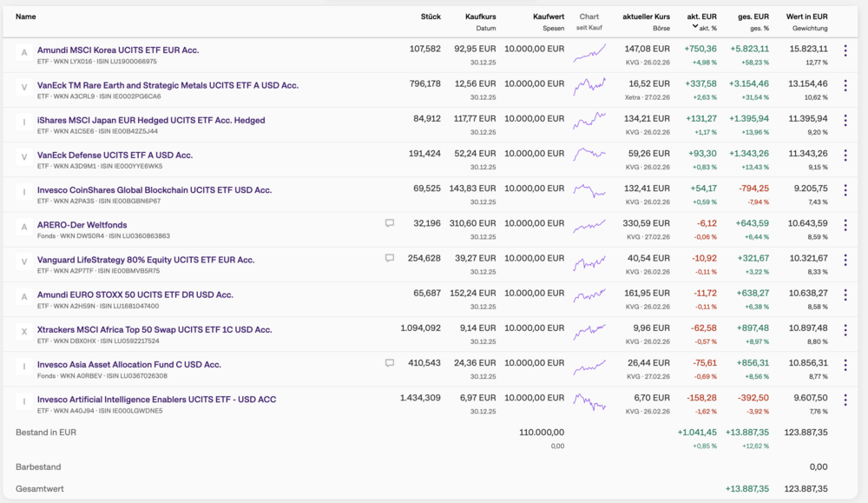Sort table by Kaufkurs column header
The width and height of the screenshot is (868, 503).
[481, 17]
